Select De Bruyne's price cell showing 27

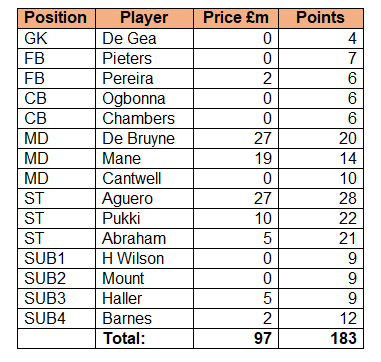236,138
